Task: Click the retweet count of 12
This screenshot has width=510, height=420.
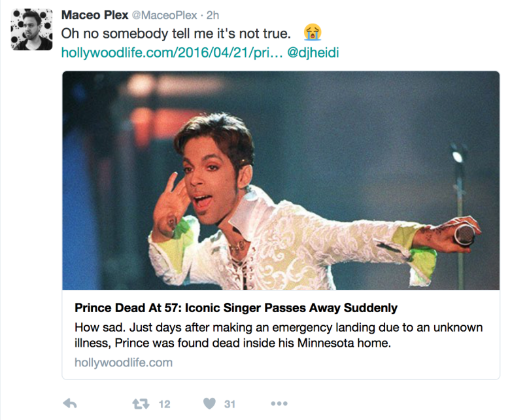Action: point(164,404)
